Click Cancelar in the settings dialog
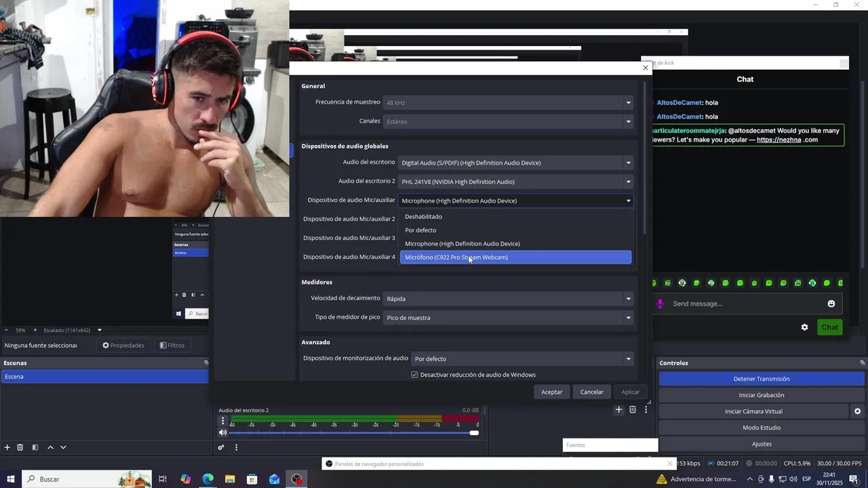 tap(591, 392)
